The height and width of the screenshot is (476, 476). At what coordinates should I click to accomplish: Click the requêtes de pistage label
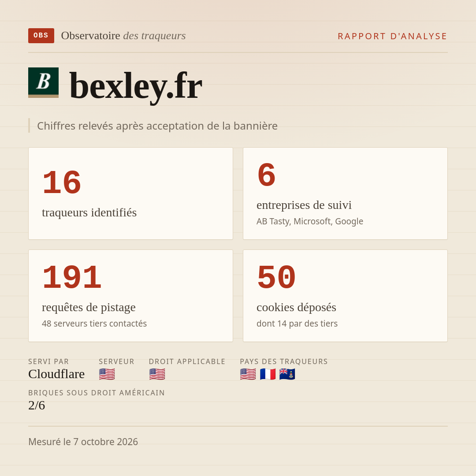pyautogui.click(x=89, y=307)
